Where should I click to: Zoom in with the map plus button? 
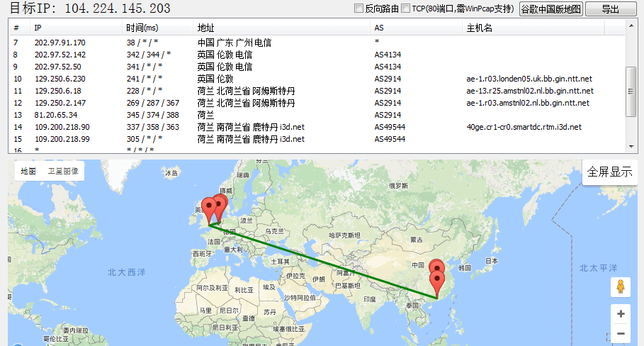click(x=621, y=313)
